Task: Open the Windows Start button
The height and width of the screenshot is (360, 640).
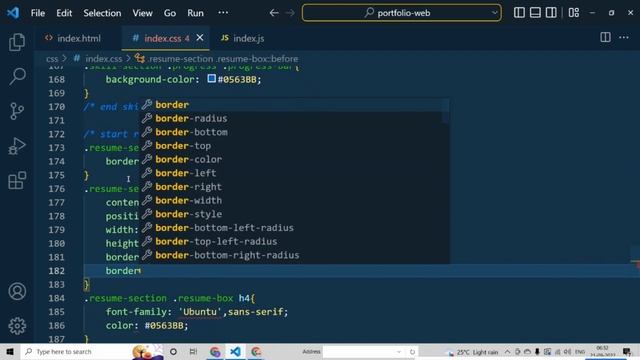Action: (10, 351)
